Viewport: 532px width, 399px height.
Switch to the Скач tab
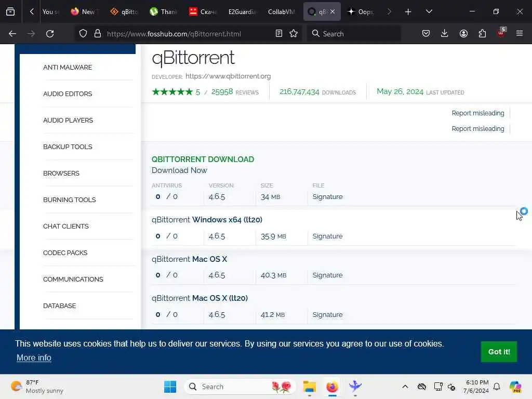click(203, 12)
